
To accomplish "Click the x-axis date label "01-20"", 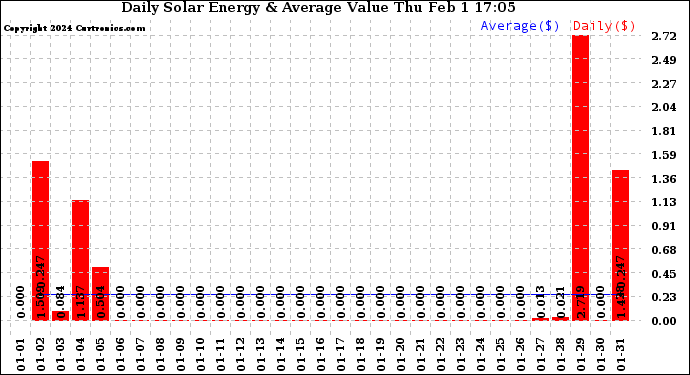I will click(401, 355).
